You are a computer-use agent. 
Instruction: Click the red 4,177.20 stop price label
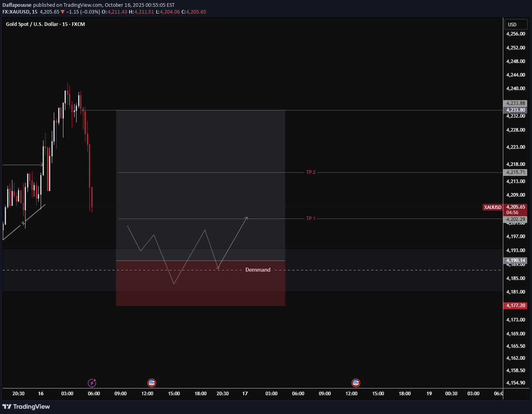[515, 306]
